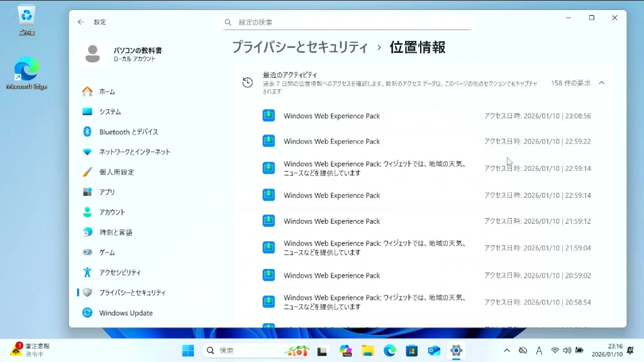Viewport: 644px width, 362px height.
Task: Collapse the 最近のアクティビティ section chevron
Action: [x=602, y=83]
